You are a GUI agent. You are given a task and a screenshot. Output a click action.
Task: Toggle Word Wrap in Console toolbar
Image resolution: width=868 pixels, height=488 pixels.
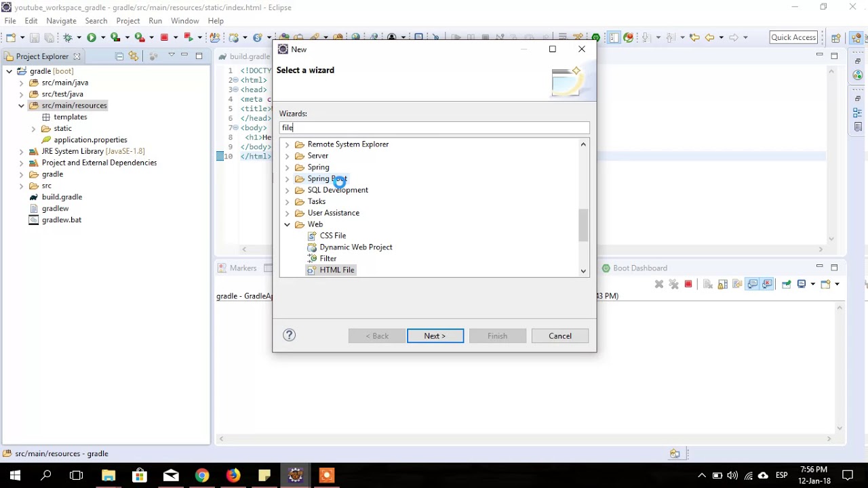(x=737, y=284)
